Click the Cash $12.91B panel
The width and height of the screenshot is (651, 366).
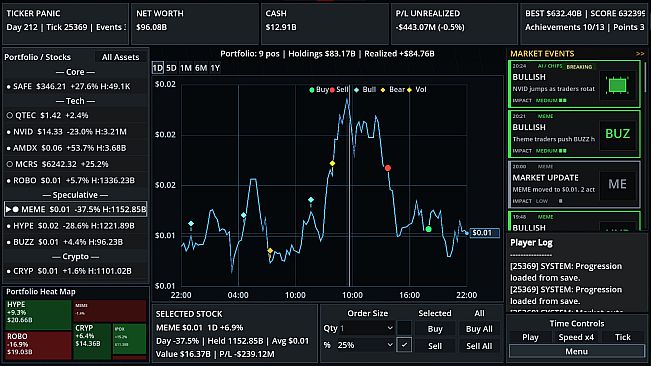click(x=325, y=23)
